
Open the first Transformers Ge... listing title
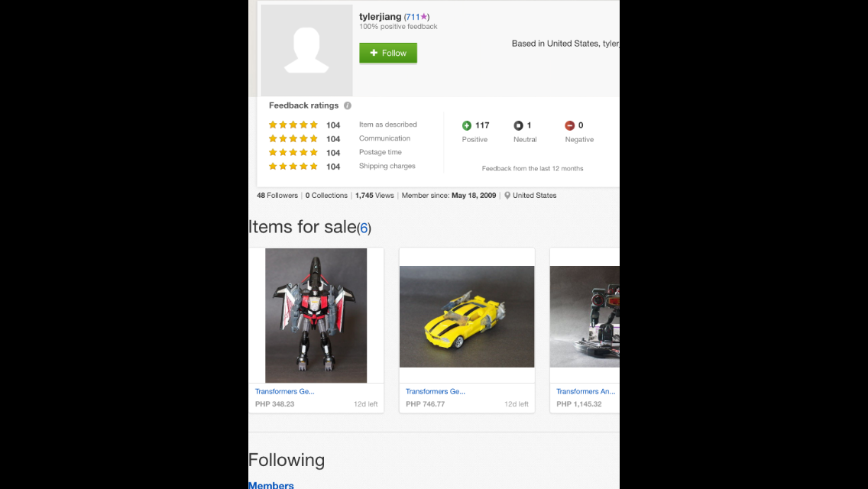[x=284, y=391]
